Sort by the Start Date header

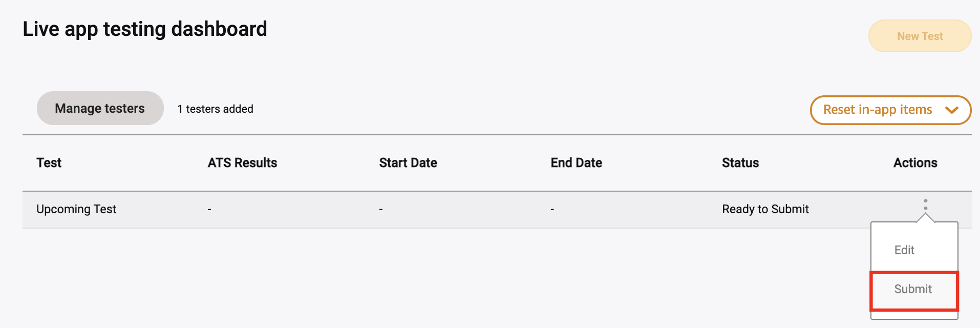pyautogui.click(x=408, y=163)
